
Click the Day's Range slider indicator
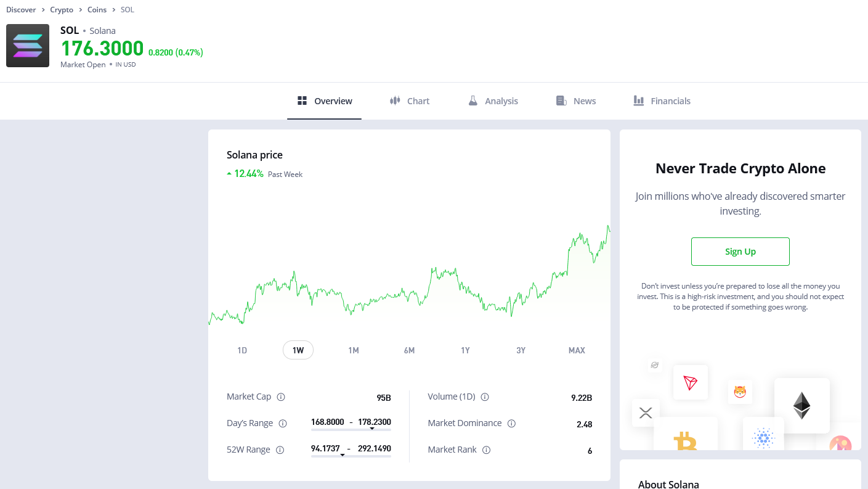372,429
